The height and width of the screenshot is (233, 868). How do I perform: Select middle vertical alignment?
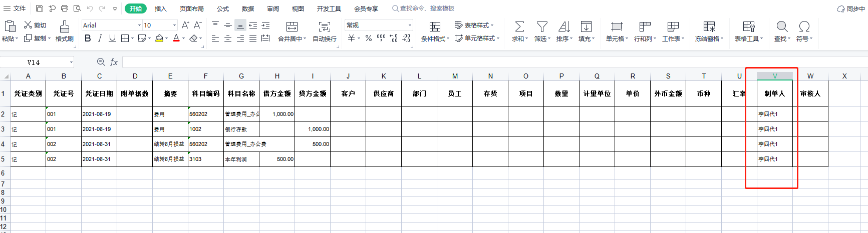click(x=228, y=25)
